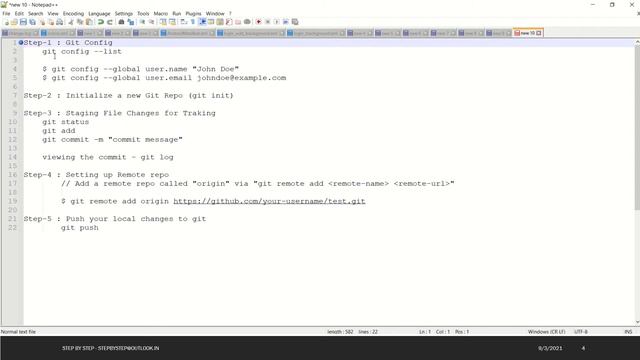Click the bookmark marker on line 1
This screenshot has height=360, width=640.
pyautogui.click(x=21, y=42)
